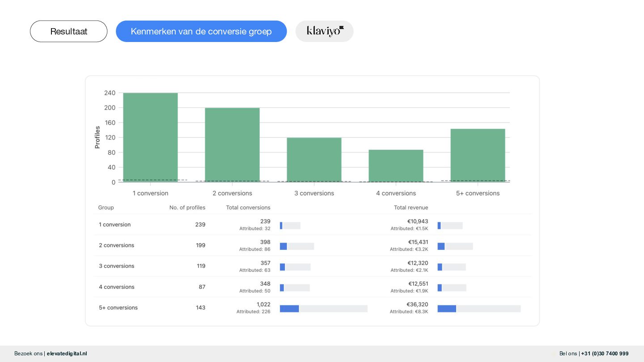Click the Total revenue column header
This screenshot has width=644, height=362.
(411, 207)
